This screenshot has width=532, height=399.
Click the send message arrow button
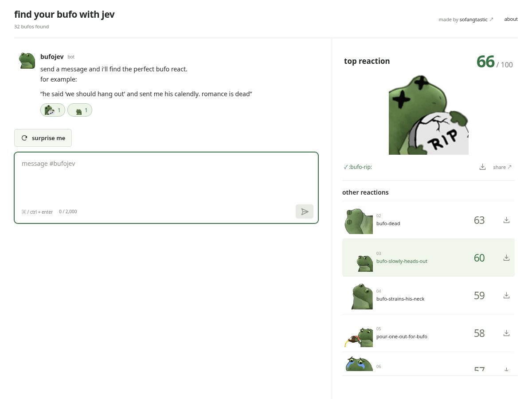coord(305,211)
